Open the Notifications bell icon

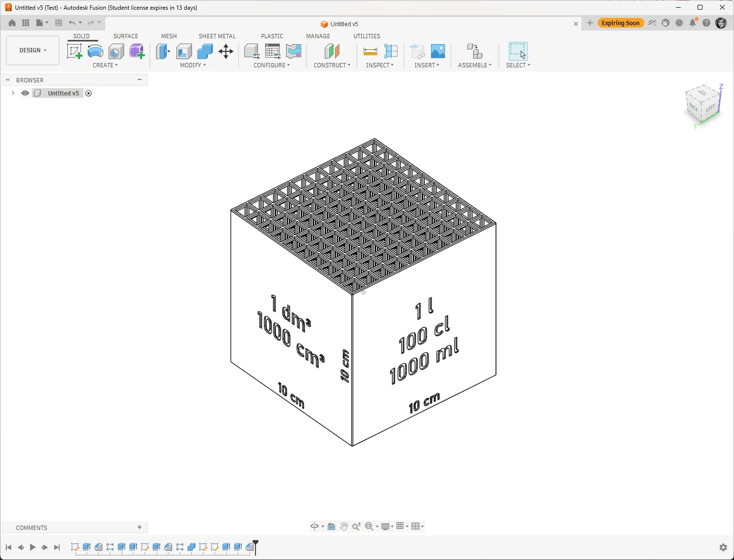[693, 23]
